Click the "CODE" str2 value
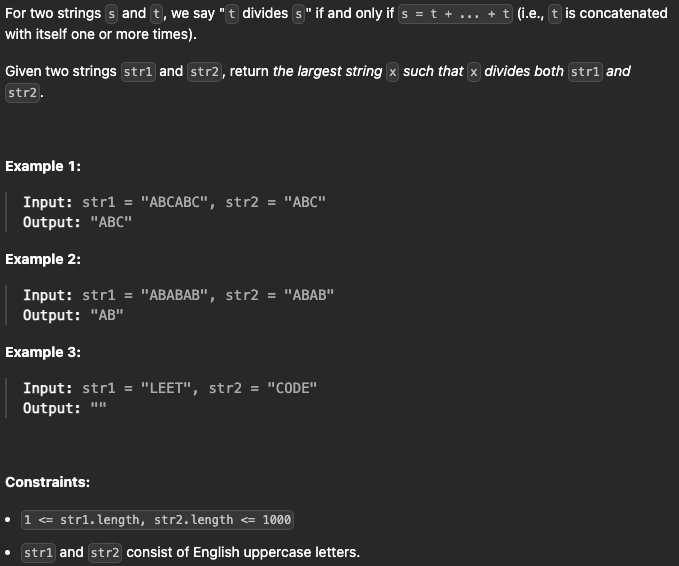The height and width of the screenshot is (566, 679). coord(292,388)
